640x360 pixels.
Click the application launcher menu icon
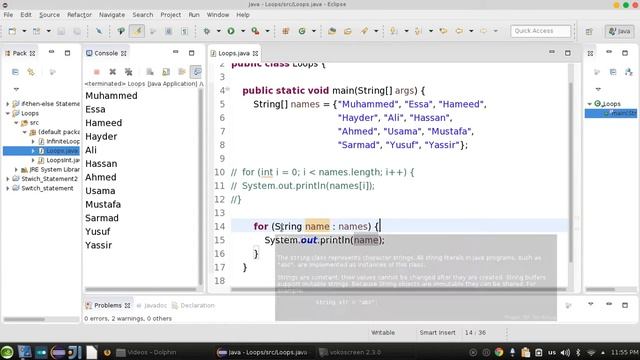pos(7,352)
